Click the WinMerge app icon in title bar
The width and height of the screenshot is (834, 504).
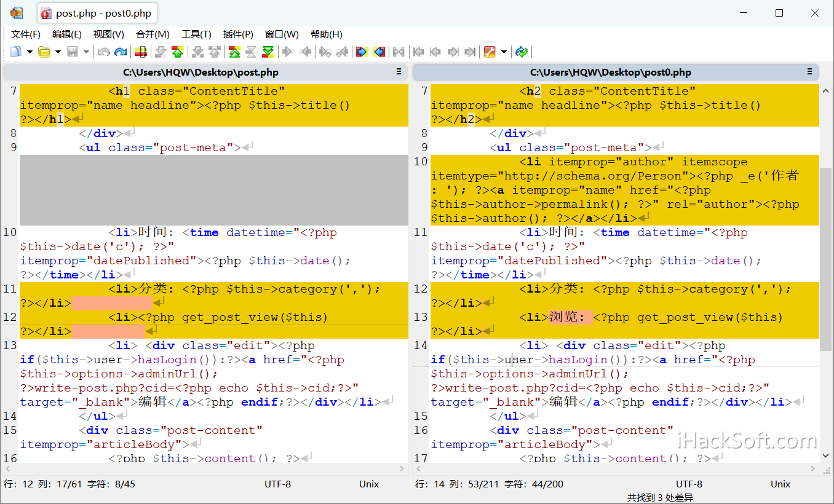coord(17,13)
